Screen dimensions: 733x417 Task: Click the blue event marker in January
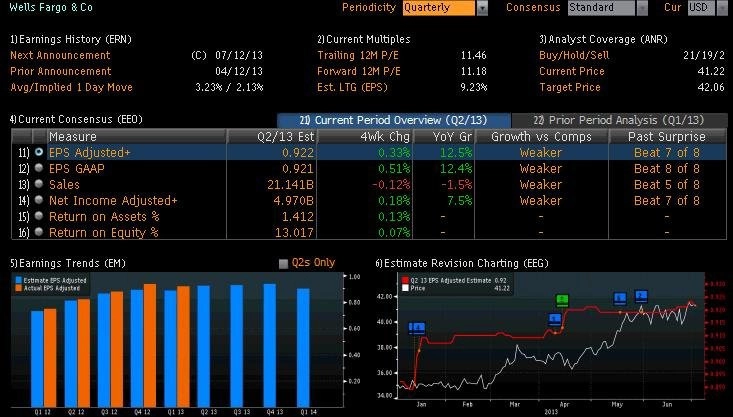click(416, 327)
